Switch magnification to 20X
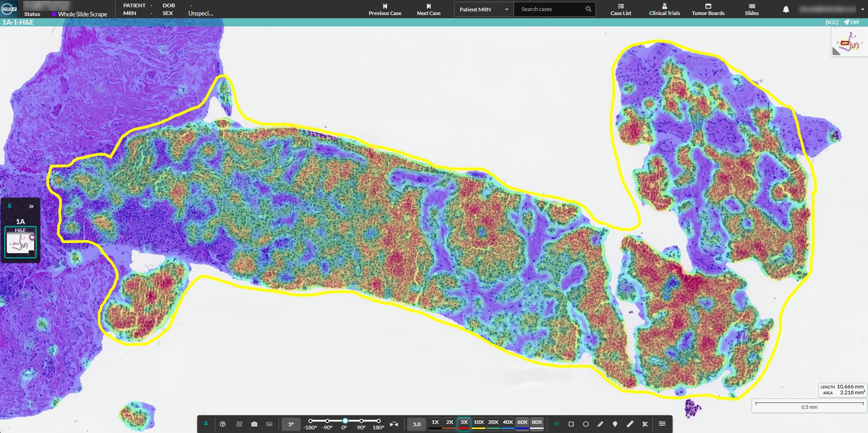The height and width of the screenshot is (433, 868). pyautogui.click(x=493, y=423)
